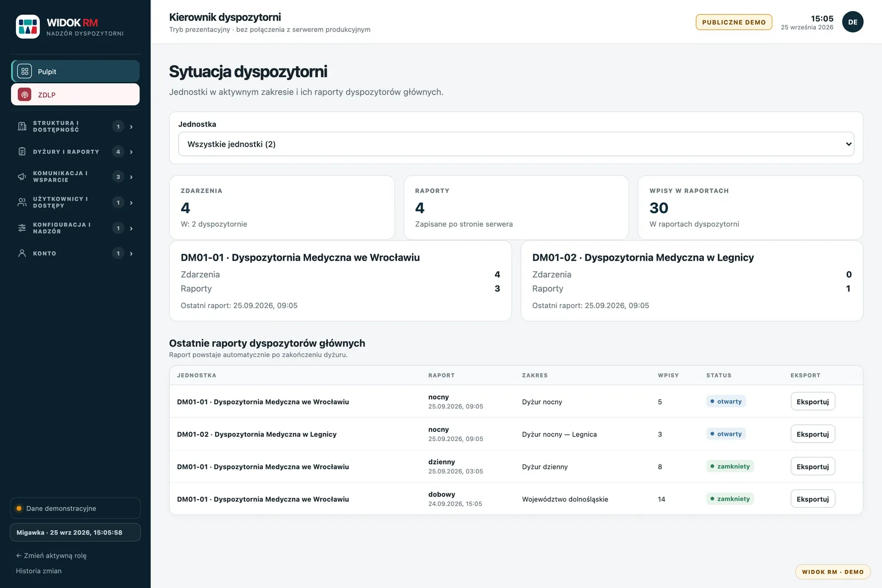Click the 'Dane demonstracyjne' indicator

click(x=76, y=508)
